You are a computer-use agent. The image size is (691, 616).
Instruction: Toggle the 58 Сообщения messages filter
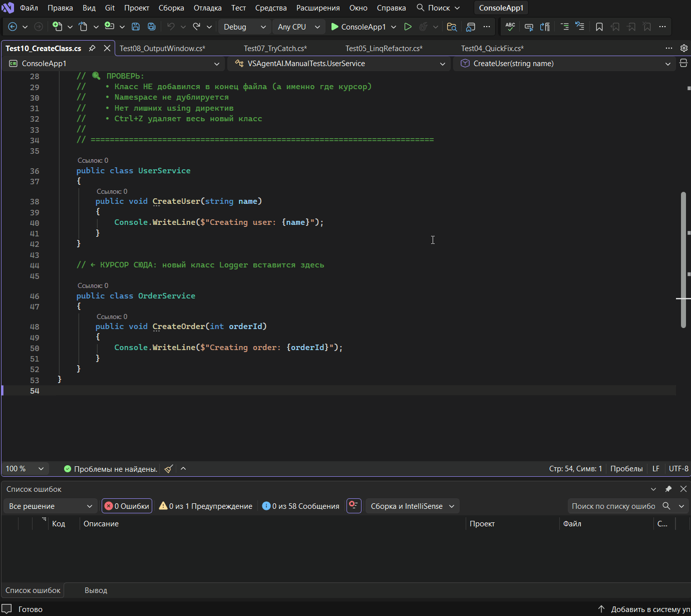pyautogui.click(x=300, y=506)
